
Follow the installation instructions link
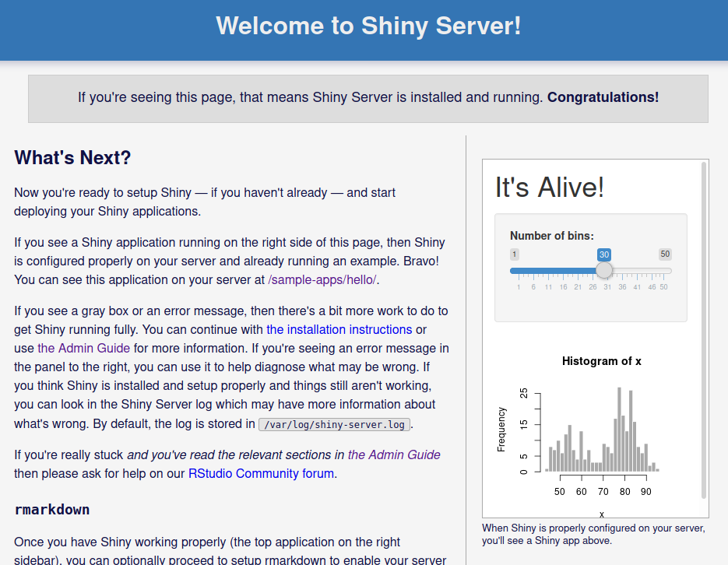pos(339,329)
